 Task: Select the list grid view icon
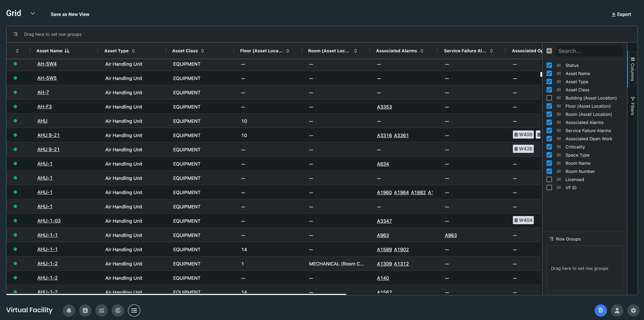134,310
